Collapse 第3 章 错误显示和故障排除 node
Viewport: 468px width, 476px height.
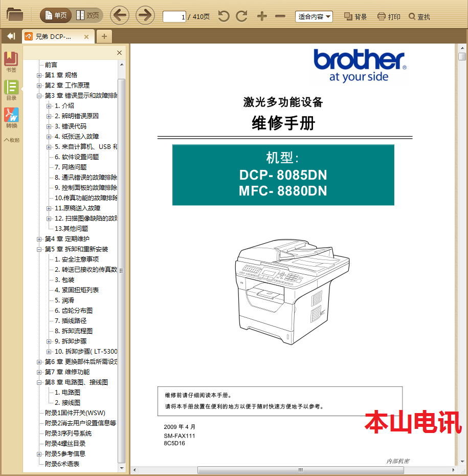point(39,96)
